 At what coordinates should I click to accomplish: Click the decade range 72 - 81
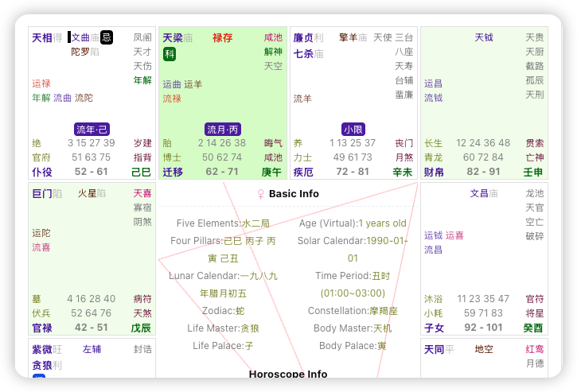(353, 172)
